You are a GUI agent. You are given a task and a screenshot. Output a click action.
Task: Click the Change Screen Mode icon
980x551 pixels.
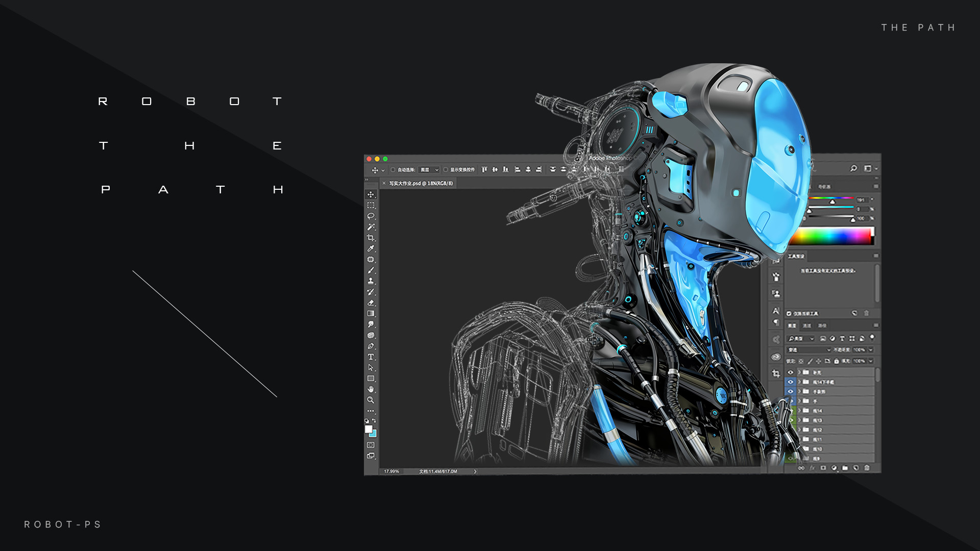click(371, 456)
